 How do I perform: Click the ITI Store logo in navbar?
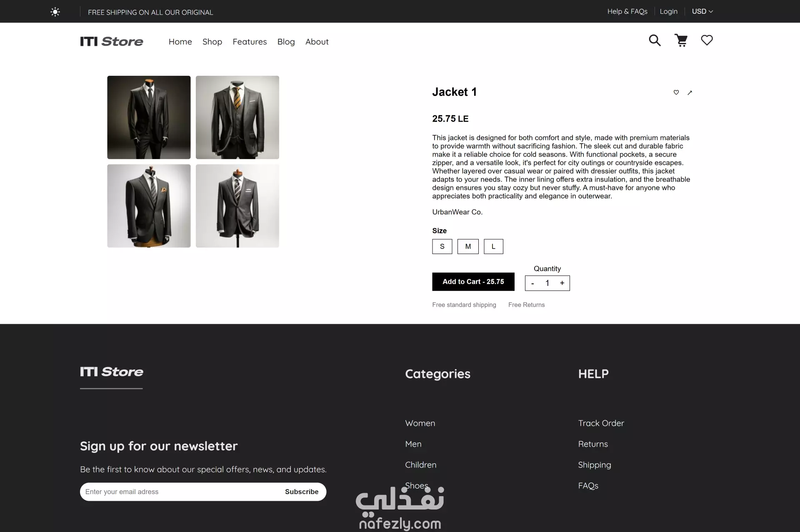(x=111, y=42)
